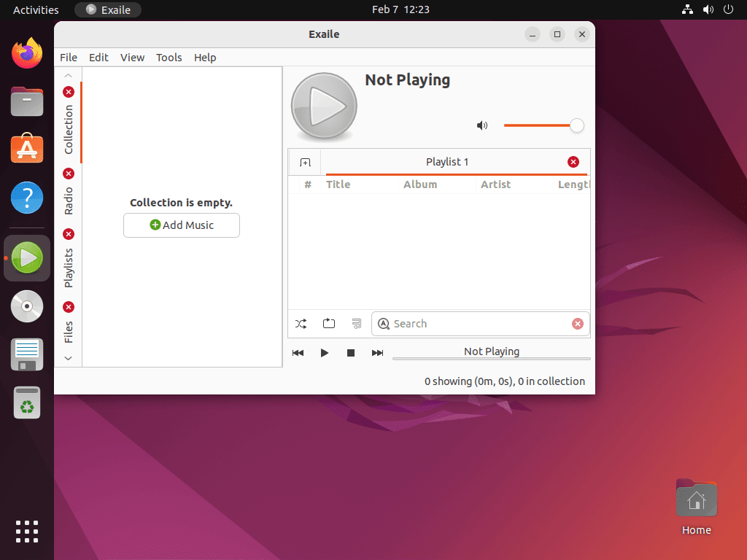Jump to the previous track

(298, 352)
